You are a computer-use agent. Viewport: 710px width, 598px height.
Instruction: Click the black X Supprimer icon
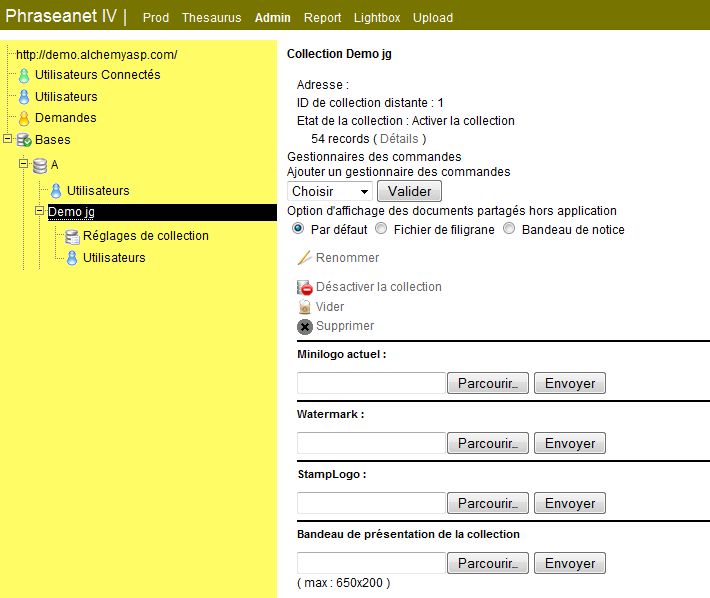(305, 326)
